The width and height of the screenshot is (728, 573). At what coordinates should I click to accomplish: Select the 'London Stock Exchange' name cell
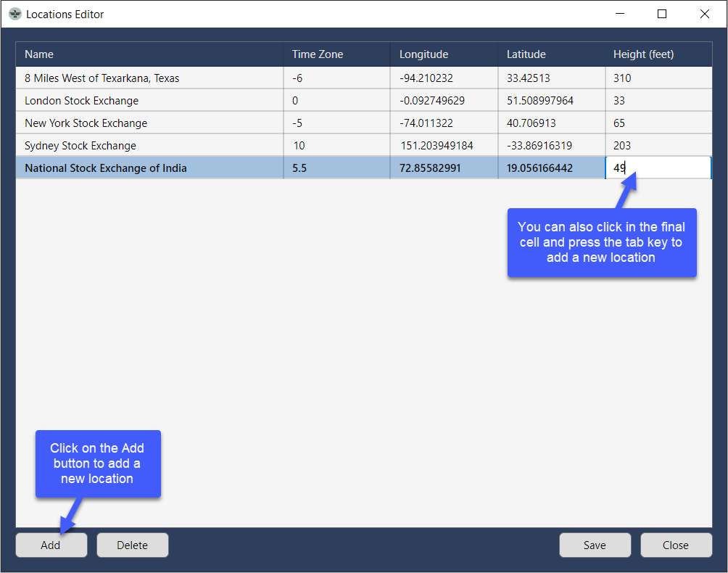coord(149,100)
